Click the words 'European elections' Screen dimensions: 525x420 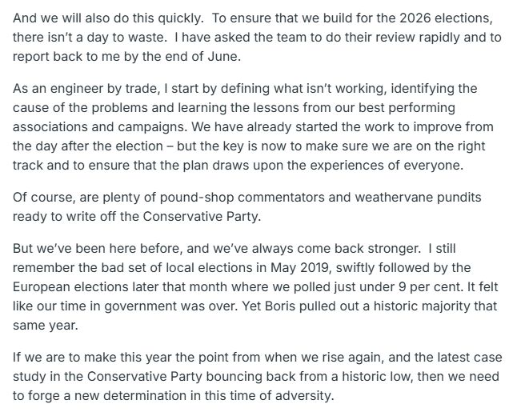coord(70,287)
